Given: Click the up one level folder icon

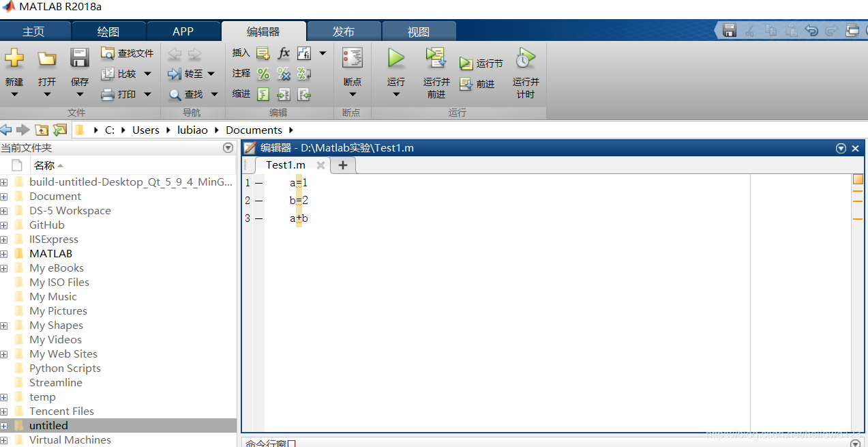Looking at the screenshot, I should click(x=42, y=130).
